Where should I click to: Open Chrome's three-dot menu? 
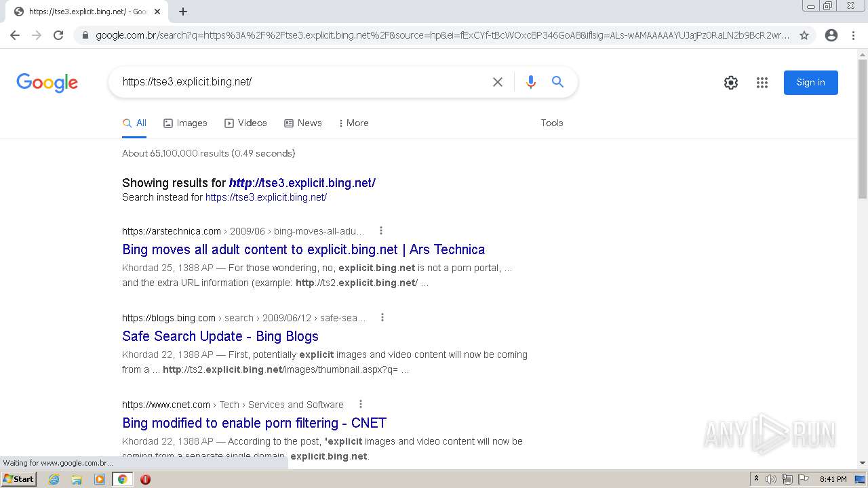tap(853, 35)
